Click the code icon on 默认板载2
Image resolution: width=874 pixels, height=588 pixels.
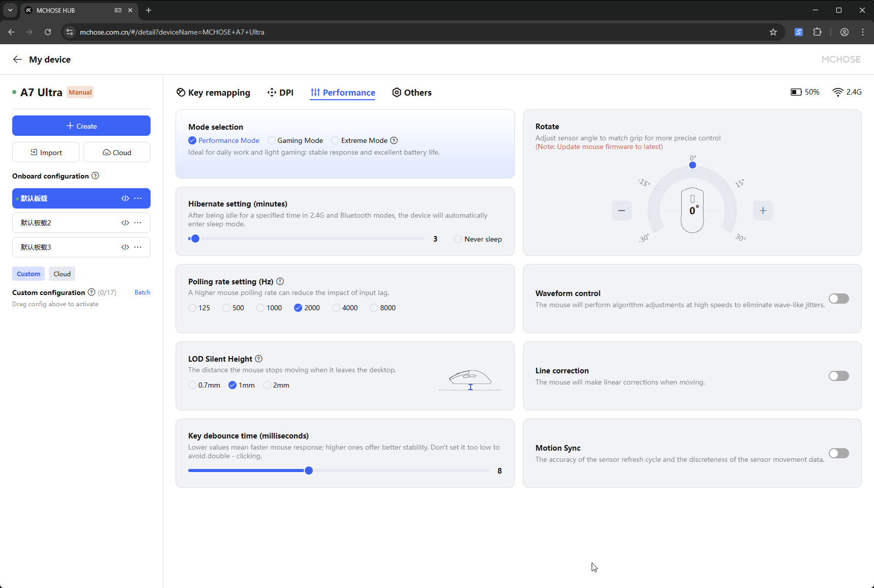click(x=125, y=223)
